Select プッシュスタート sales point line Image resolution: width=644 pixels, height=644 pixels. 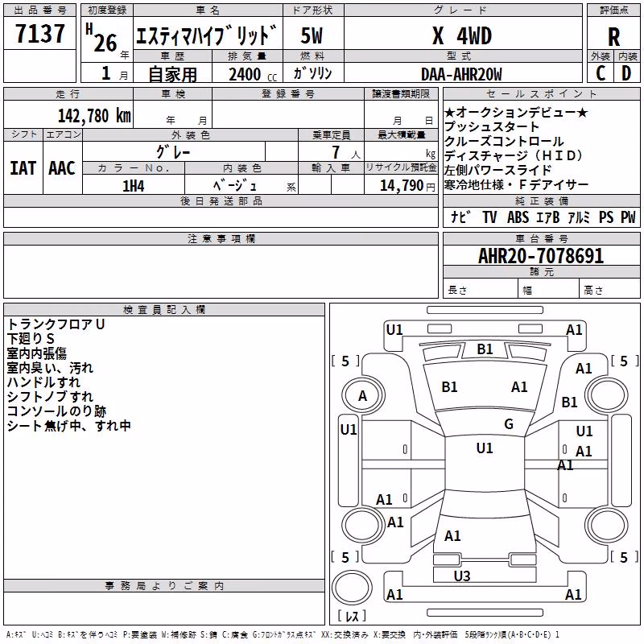[492, 127]
